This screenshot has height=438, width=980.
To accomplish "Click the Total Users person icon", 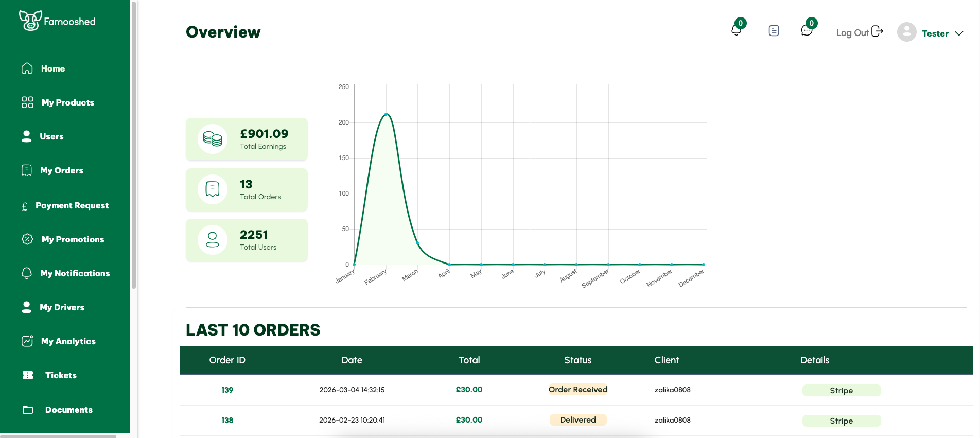I will pos(213,240).
